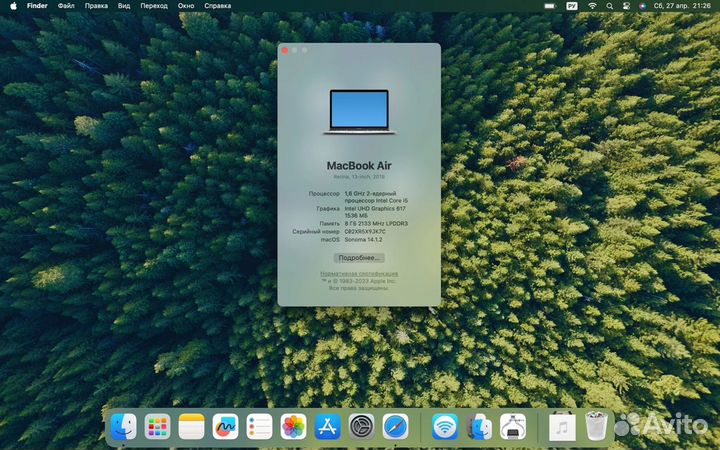The image size is (720, 450).
Task: Open Wireless Diagnostics in the Dock
Action: (x=445, y=427)
